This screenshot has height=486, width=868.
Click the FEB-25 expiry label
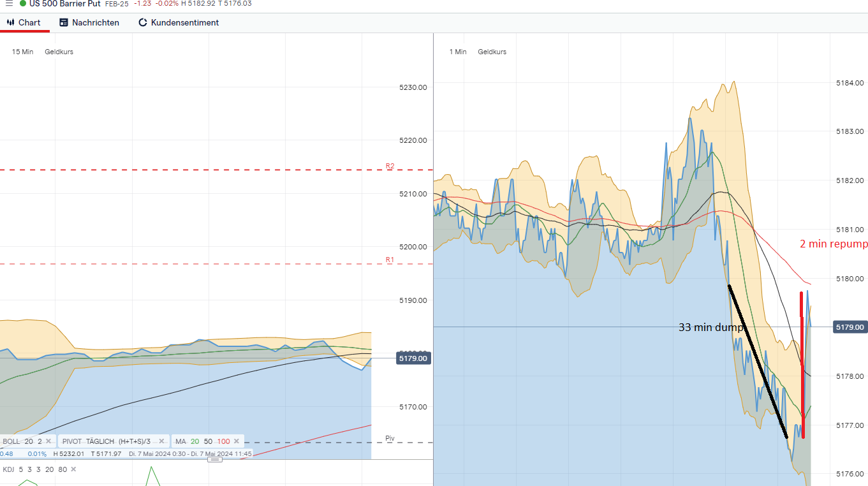click(117, 3)
